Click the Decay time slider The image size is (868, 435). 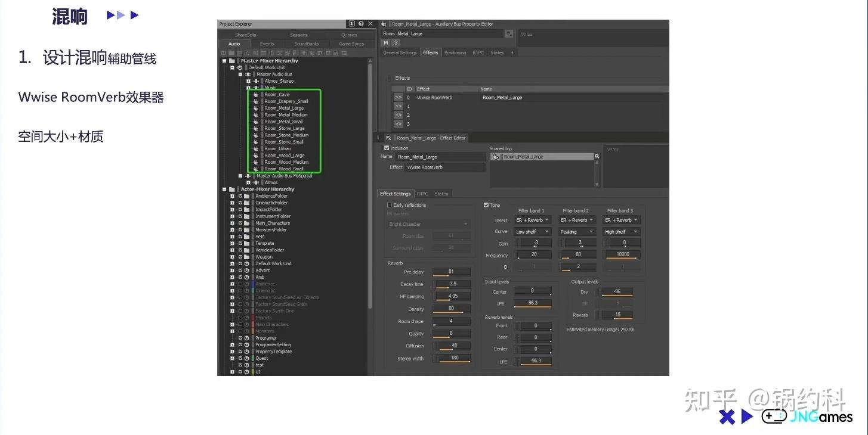coord(452,284)
